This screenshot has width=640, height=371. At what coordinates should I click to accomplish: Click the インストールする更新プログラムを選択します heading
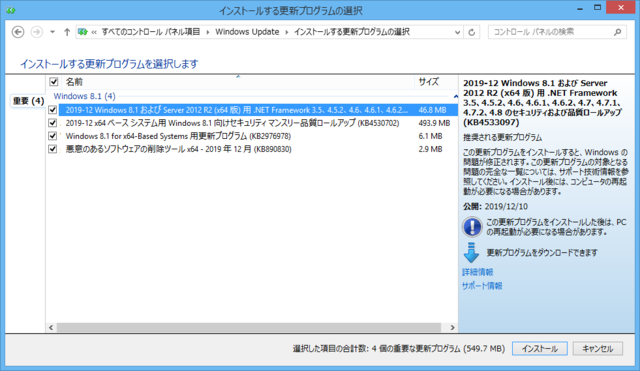coord(109,64)
